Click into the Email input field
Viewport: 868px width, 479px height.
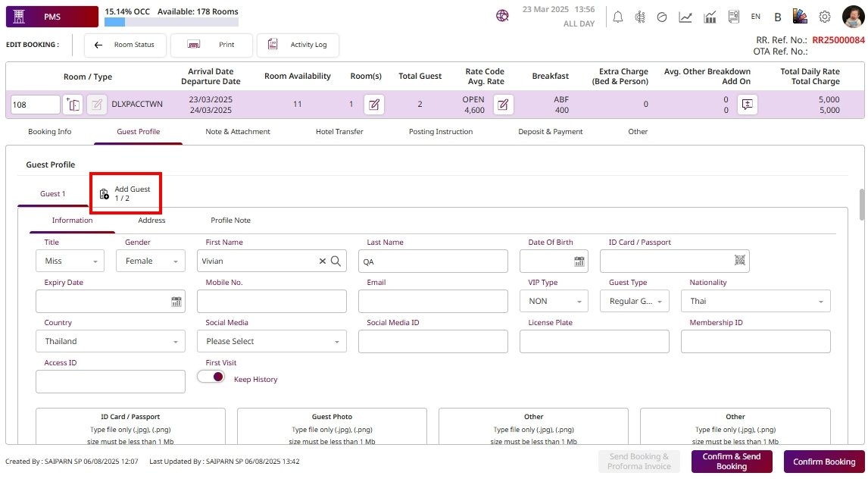click(x=432, y=302)
